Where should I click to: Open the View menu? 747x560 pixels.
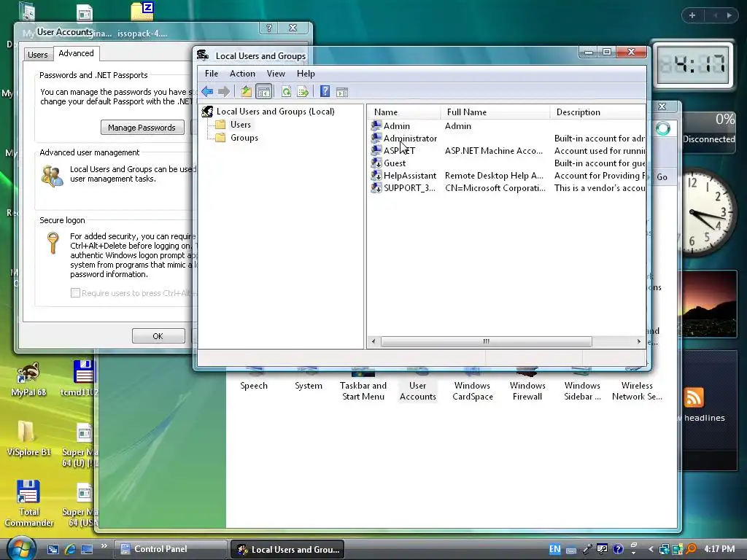pos(276,74)
